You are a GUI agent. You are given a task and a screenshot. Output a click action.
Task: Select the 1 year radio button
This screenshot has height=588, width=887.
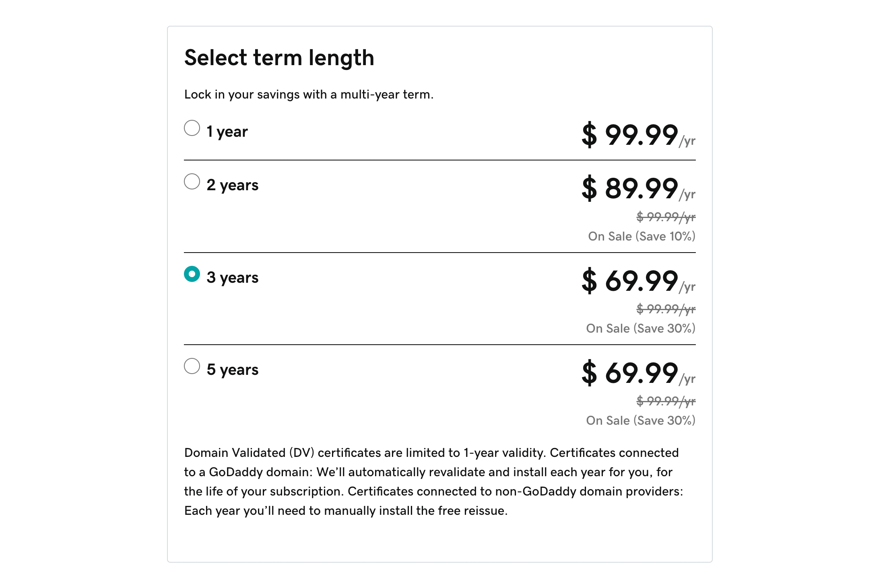(192, 128)
